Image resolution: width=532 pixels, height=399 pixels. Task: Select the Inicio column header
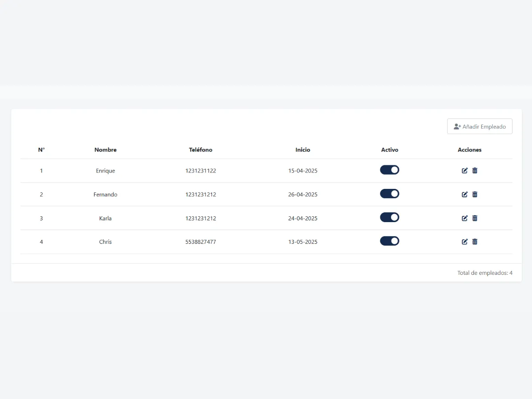(303, 150)
